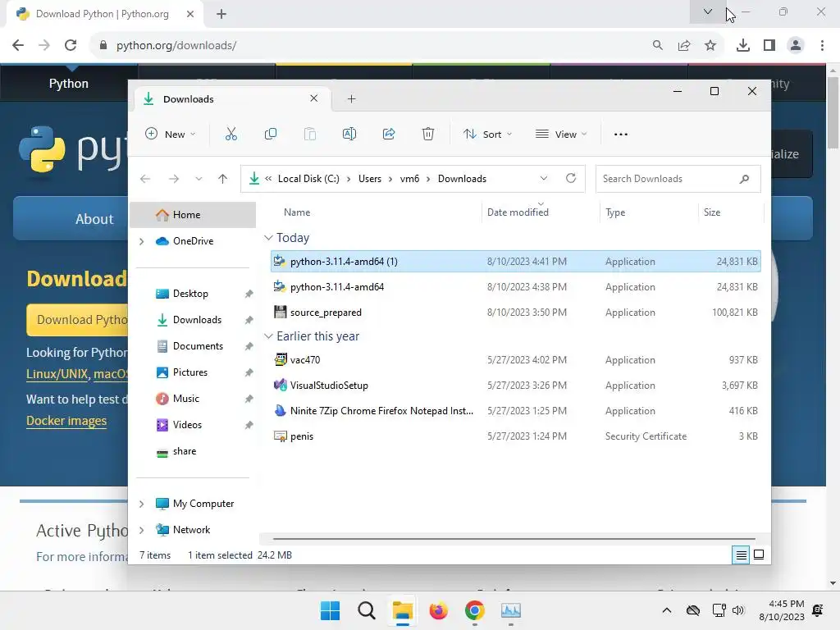The image size is (840, 630).
Task: Expand the address bar history dropdown
Action: [x=544, y=178]
